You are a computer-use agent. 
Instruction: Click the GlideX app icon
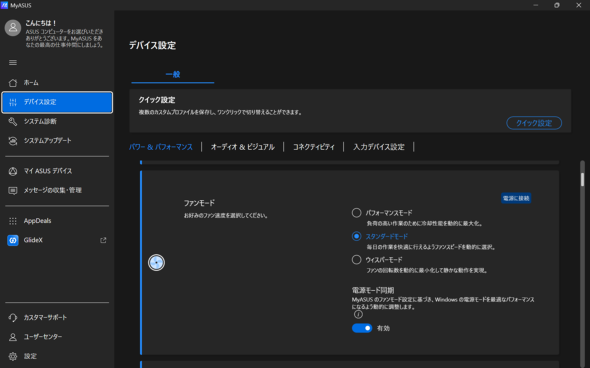13,240
